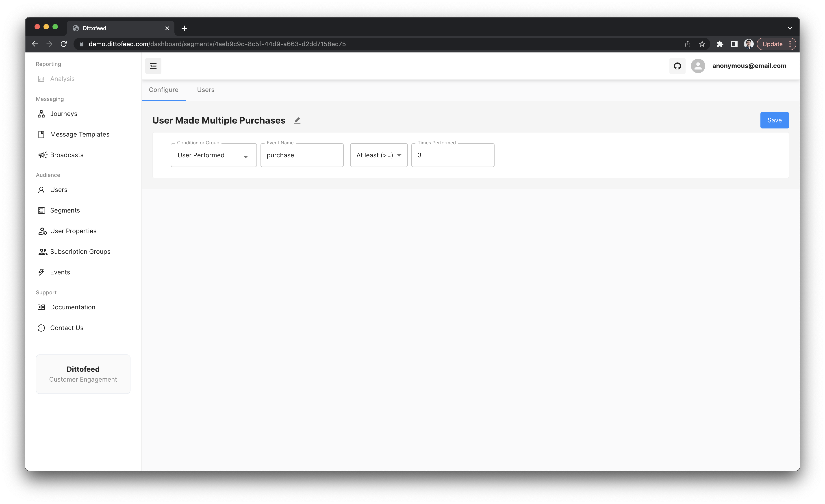Click the browser share icon
Viewport: 825px width, 504px height.
pyautogui.click(x=687, y=44)
